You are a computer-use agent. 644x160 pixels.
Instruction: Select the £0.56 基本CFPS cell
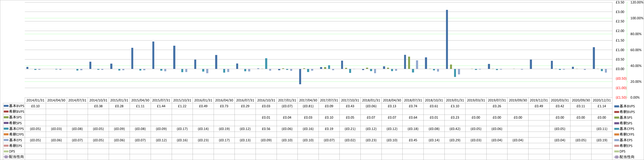click(x=266, y=129)
